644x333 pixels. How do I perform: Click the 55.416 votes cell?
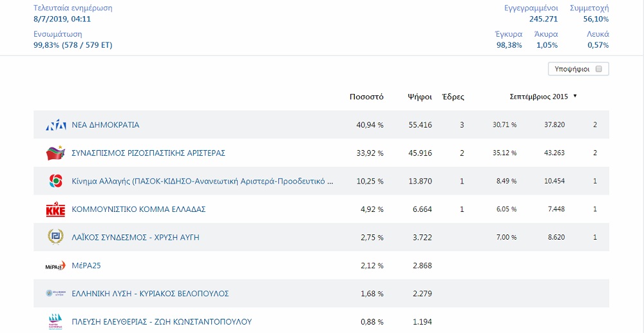point(420,125)
